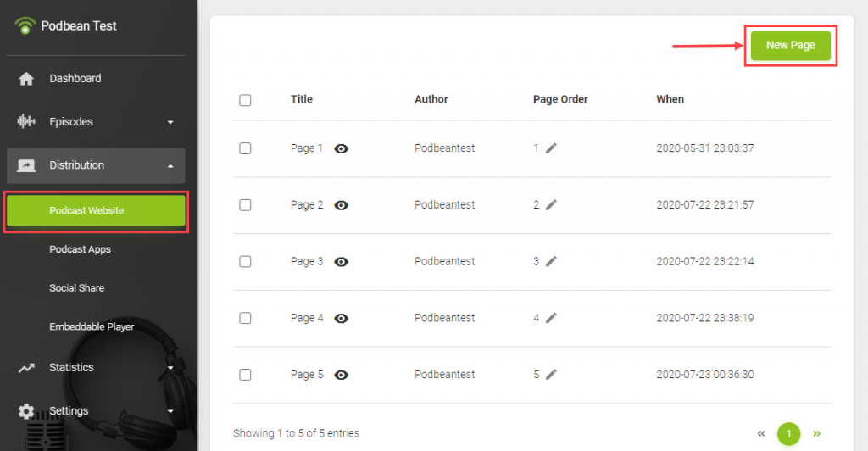Image resolution: width=868 pixels, height=451 pixels.
Task: Toggle visibility eye for Page 2
Action: (x=342, y=205)
